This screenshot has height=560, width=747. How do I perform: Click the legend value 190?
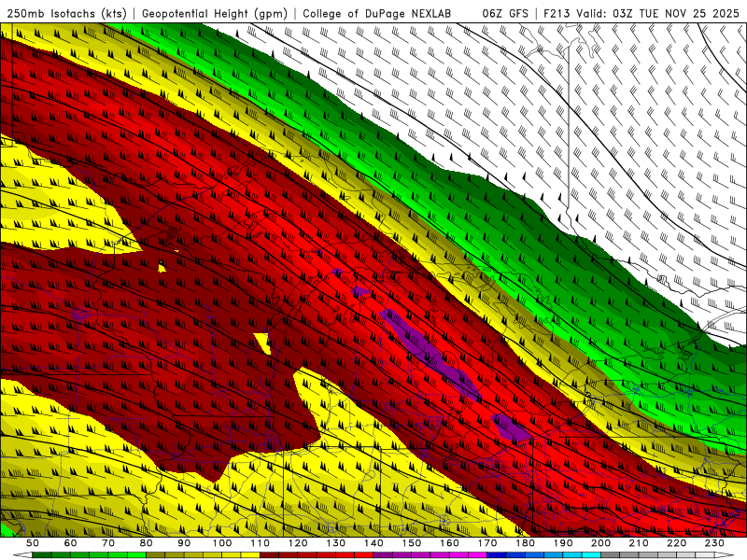(x=563, y=543)
